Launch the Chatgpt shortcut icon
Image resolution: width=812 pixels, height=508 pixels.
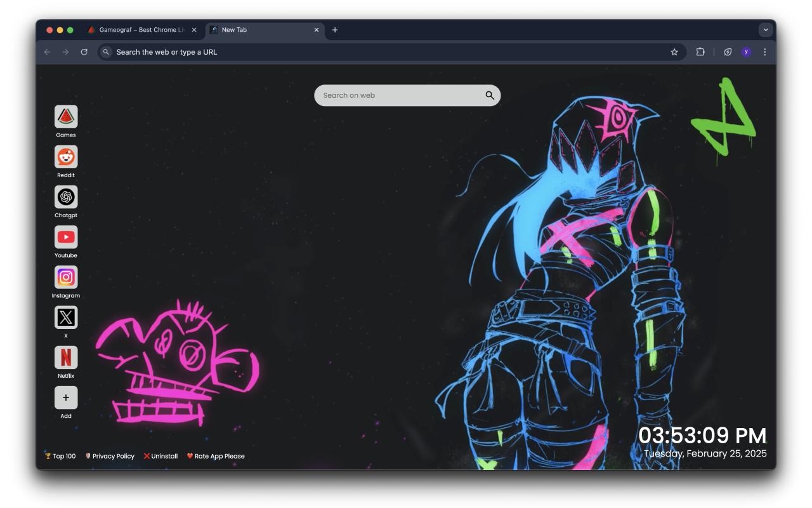coord(66,197)
